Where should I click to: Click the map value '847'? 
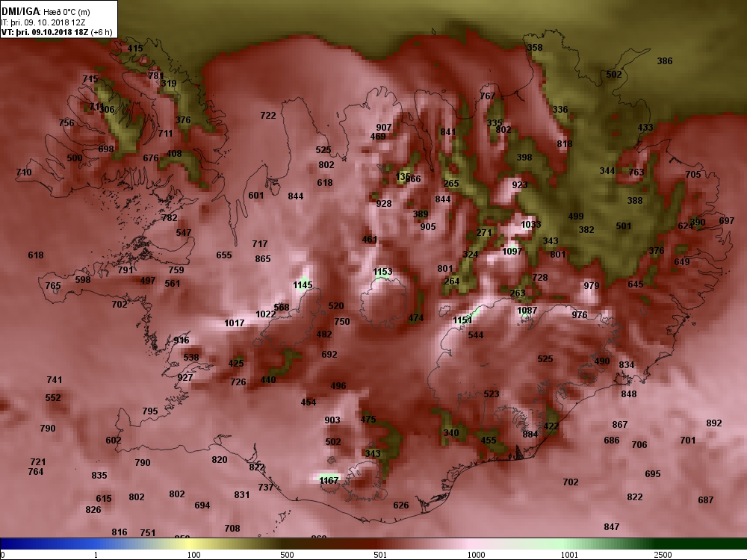click(612, 526)
